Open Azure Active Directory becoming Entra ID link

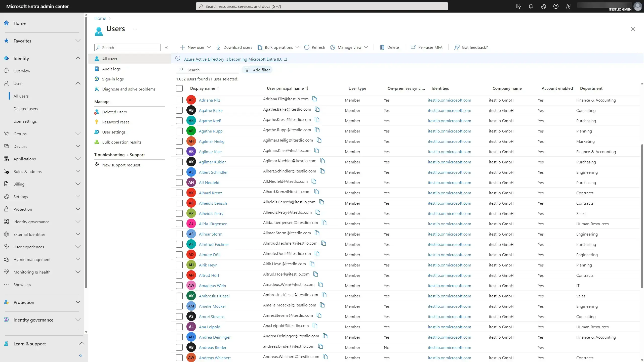click(233, 59)
